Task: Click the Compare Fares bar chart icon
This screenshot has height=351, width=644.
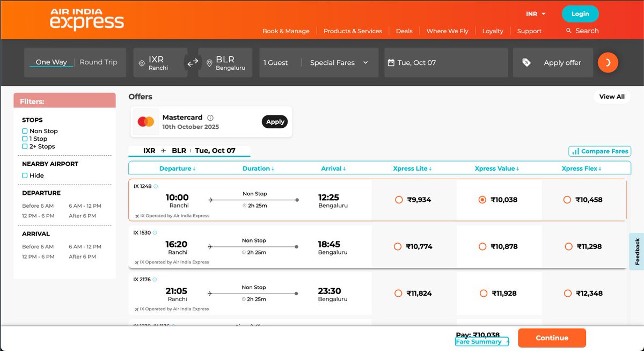Action: (575, 151)
